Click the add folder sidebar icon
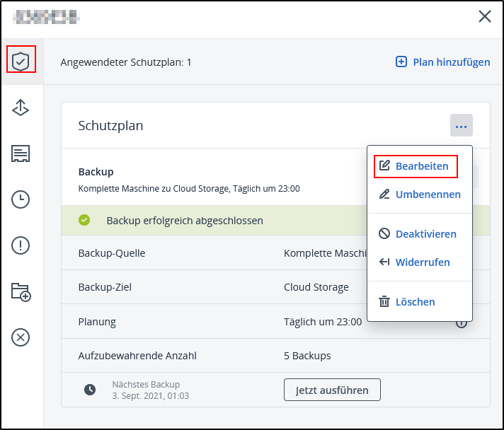Screen dimensions: 504x430 21,291
